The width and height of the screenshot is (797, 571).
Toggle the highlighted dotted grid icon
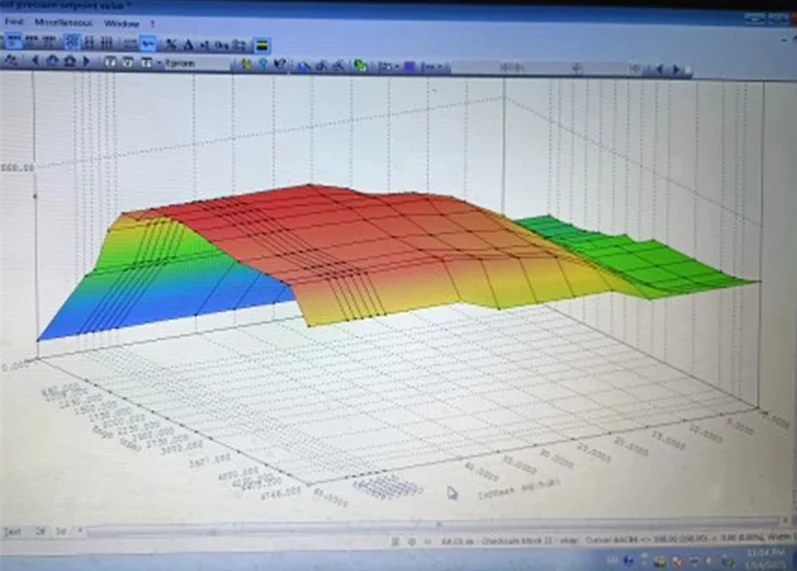pos(72,41)
